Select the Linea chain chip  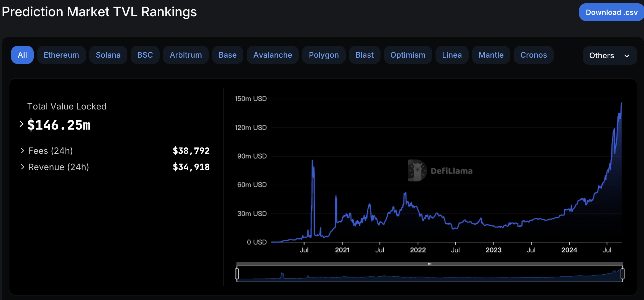point(452,55)
